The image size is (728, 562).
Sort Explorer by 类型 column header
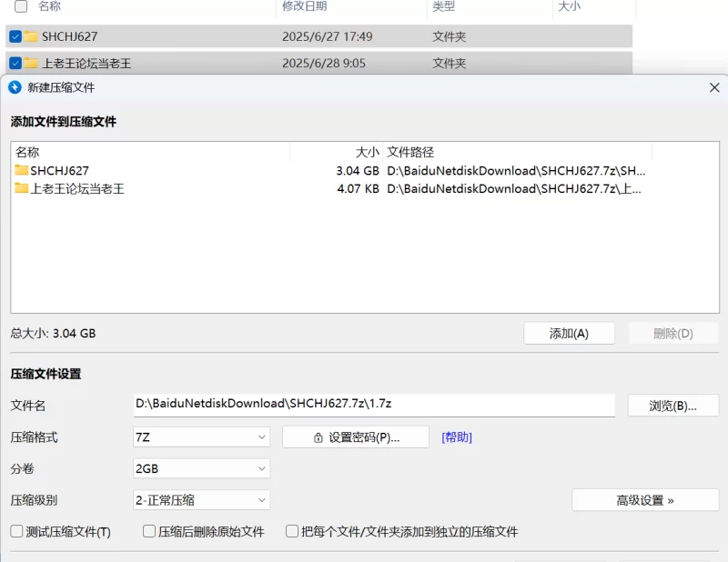444,6
